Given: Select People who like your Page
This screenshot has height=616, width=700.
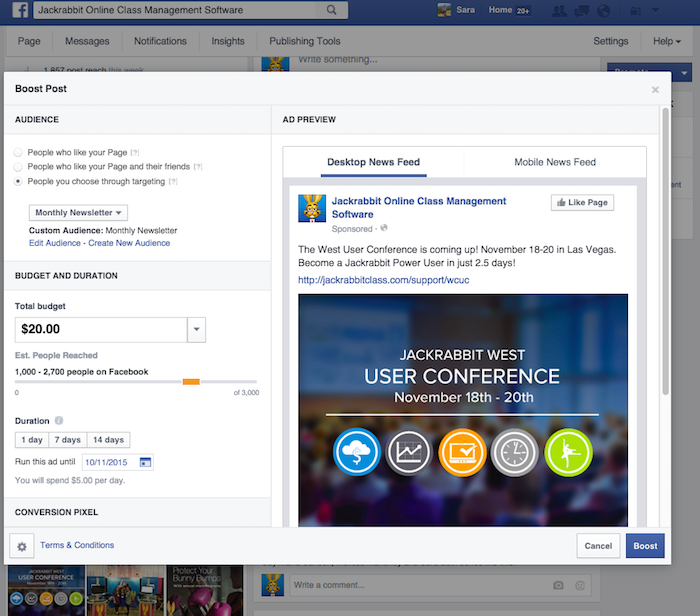Looking at the screenshot, I should tap(19, 152).
